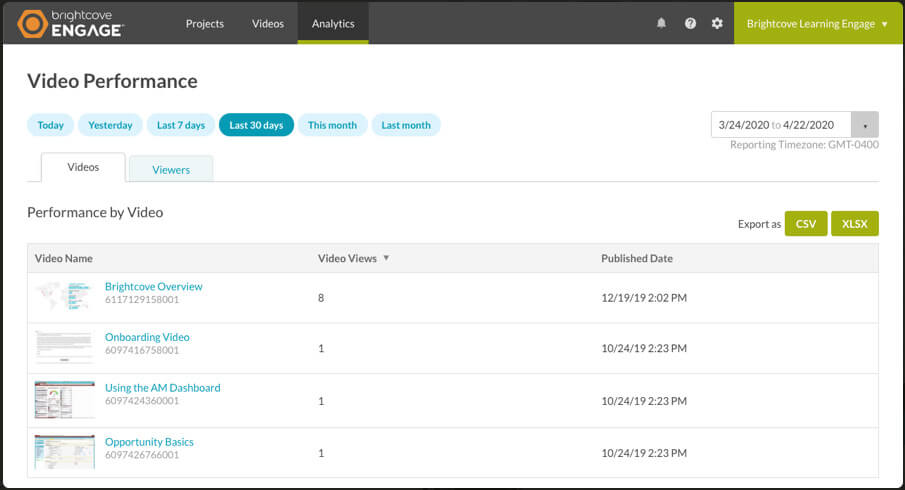Choose the This month filter
The width and height of the screenshot is (905, 490).
pos(332,125)
